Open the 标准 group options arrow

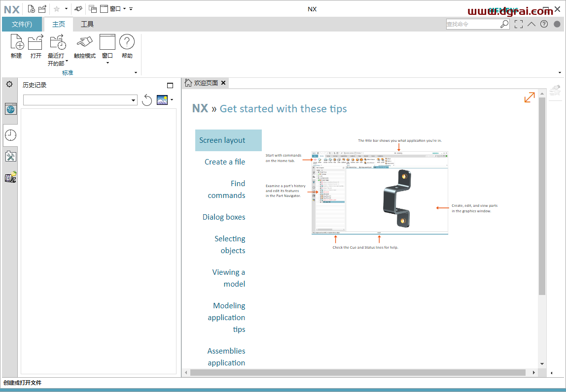[136, 72]
